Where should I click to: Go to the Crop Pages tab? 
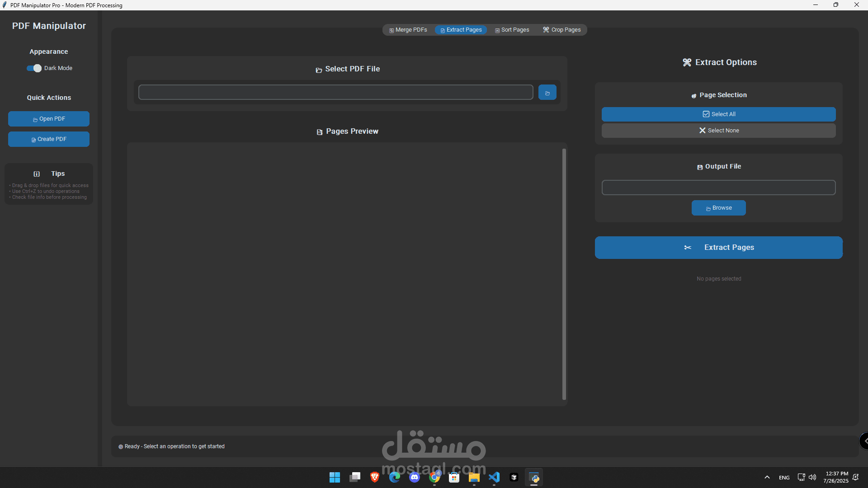(x=561, y=30)
